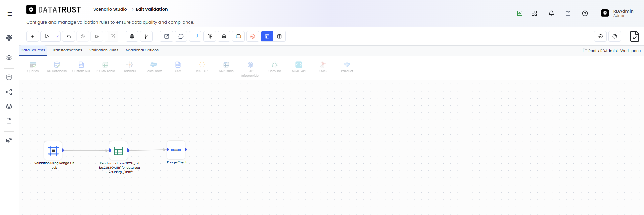Image resolution: width=644 pixels, height=215 pixels.
Task: Select the RDBMS Table data source
Action: [105, 67]
